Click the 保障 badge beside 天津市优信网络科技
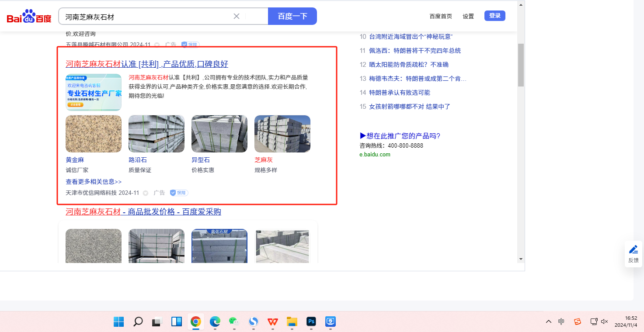Image resolution: width=644 pixels, height=332 pixels. point(179,193)
